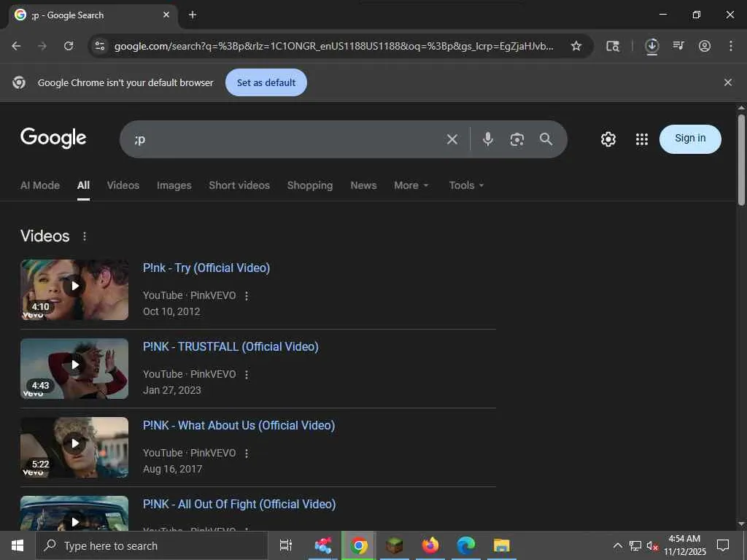Click the page vertical scrollbar
Viewport: 747px width, 560px height.
tap(741, 160)
